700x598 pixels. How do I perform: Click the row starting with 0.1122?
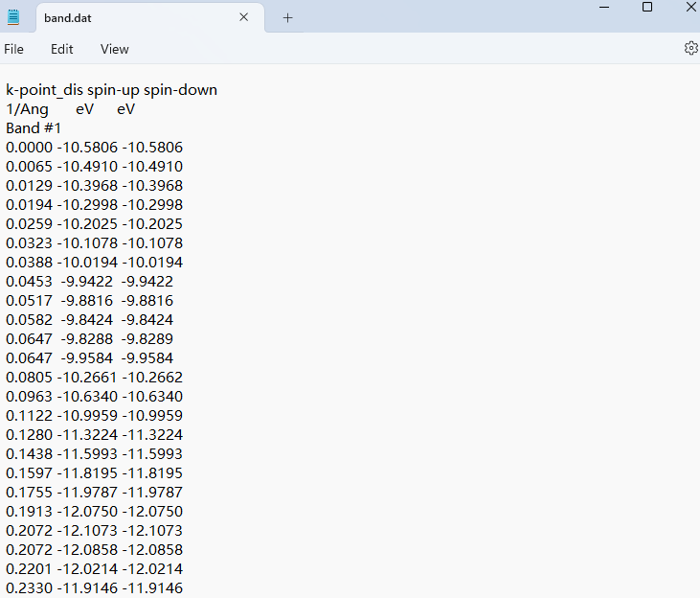click(x=94, y=416)
